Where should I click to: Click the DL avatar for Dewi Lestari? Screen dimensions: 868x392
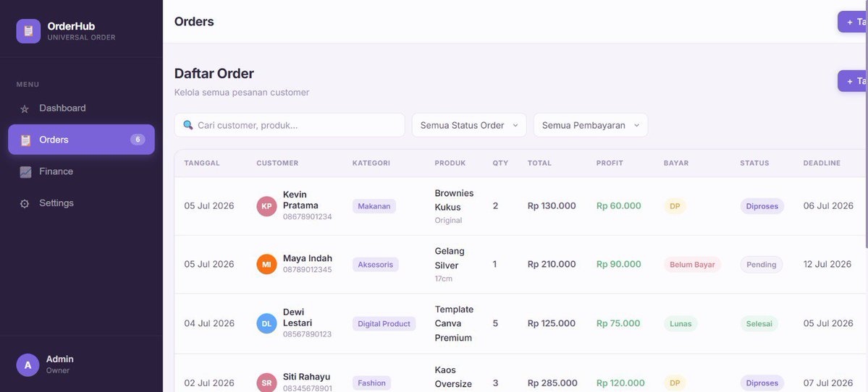coord(266,323)
